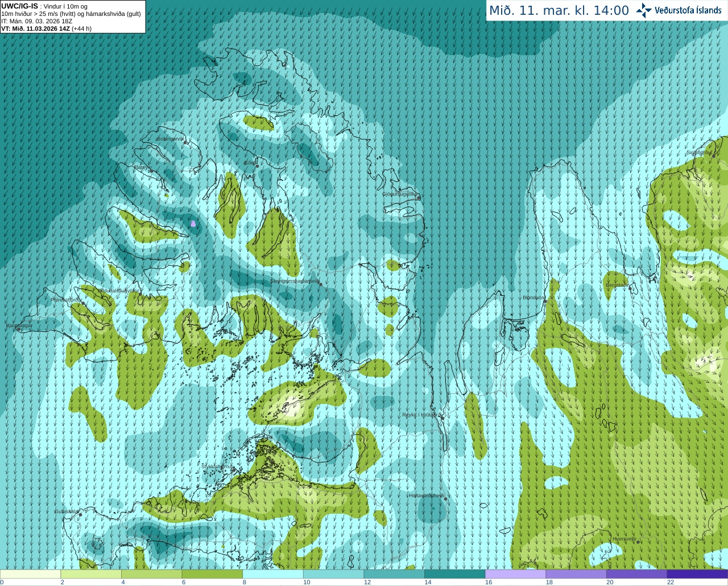Click the Bergstaðir place label
The height and width of the screenshot is (586, 728).
point(617,284)
